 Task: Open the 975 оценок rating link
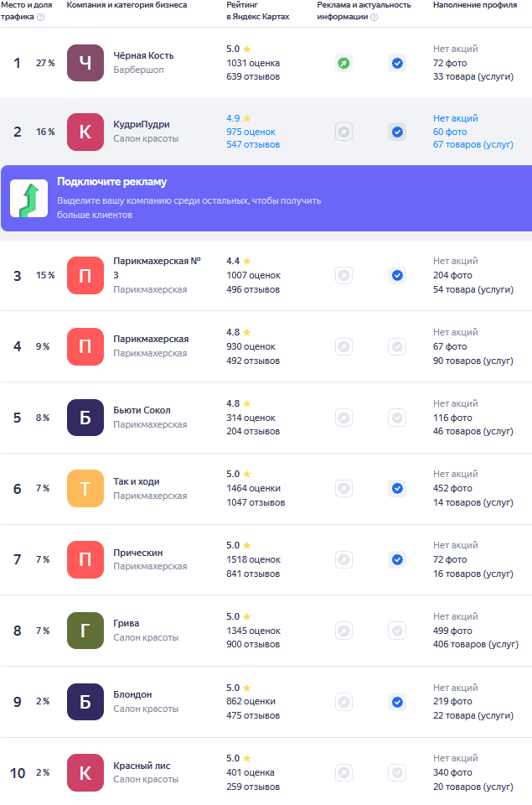click(x=251, y=132)
